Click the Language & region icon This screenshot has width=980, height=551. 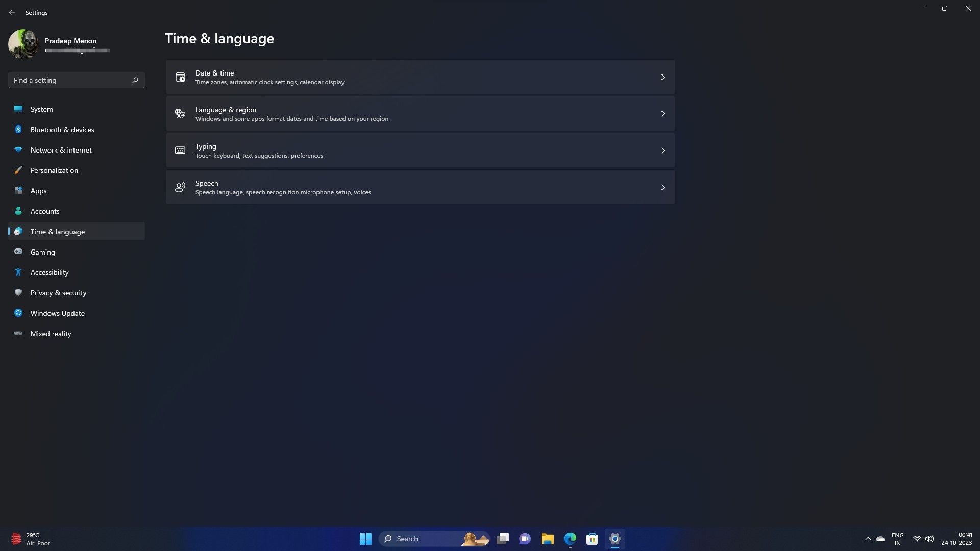pyautogui.click(x=180, y=113)
